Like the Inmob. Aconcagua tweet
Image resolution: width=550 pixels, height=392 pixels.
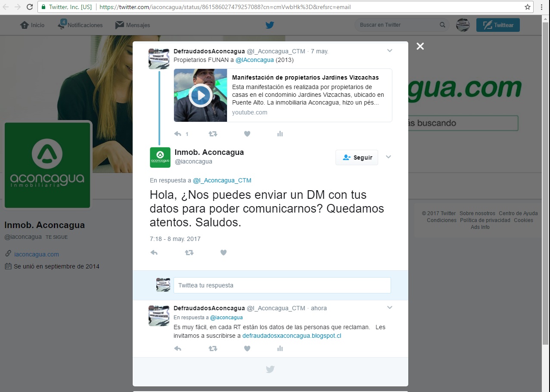(x=224, y=253)
